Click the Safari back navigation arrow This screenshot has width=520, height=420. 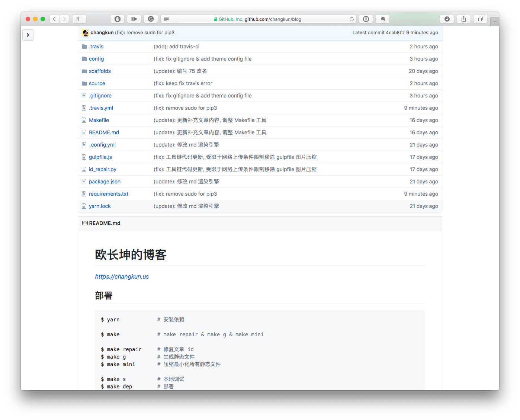click(54, 19)
